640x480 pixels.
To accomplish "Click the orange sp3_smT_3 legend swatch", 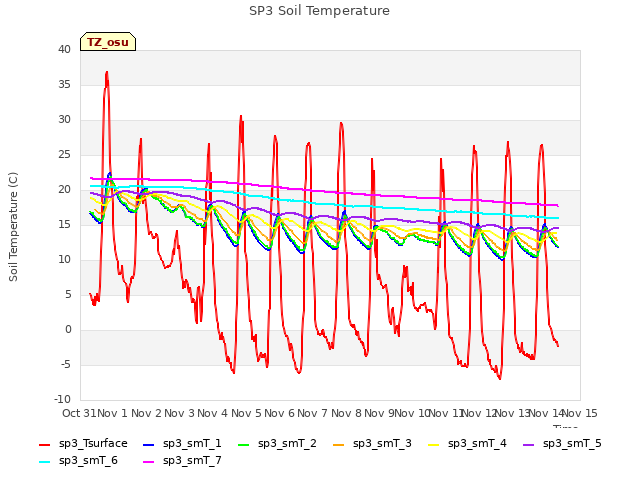I will point(339,444).
